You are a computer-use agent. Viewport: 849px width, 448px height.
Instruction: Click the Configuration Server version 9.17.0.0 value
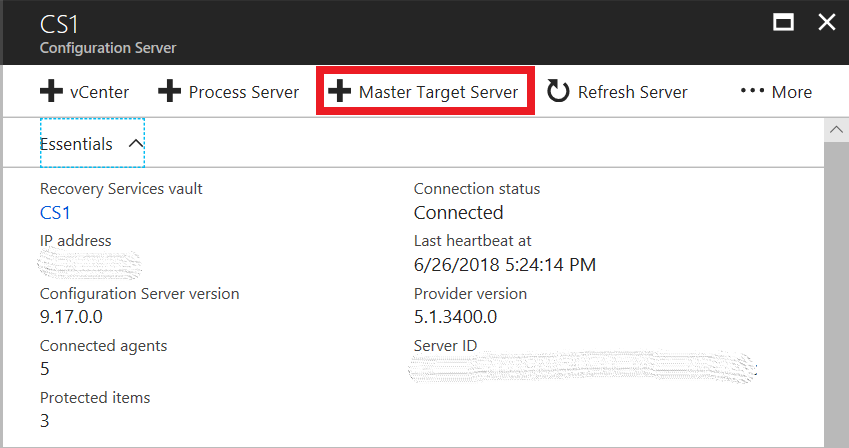(x=71, y=317)
